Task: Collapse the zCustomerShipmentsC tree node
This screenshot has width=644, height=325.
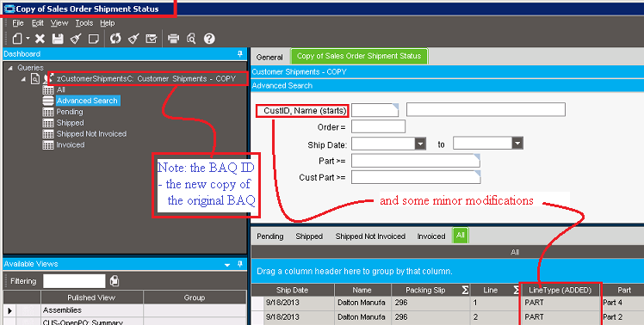Action: click(x=23, y=79)
